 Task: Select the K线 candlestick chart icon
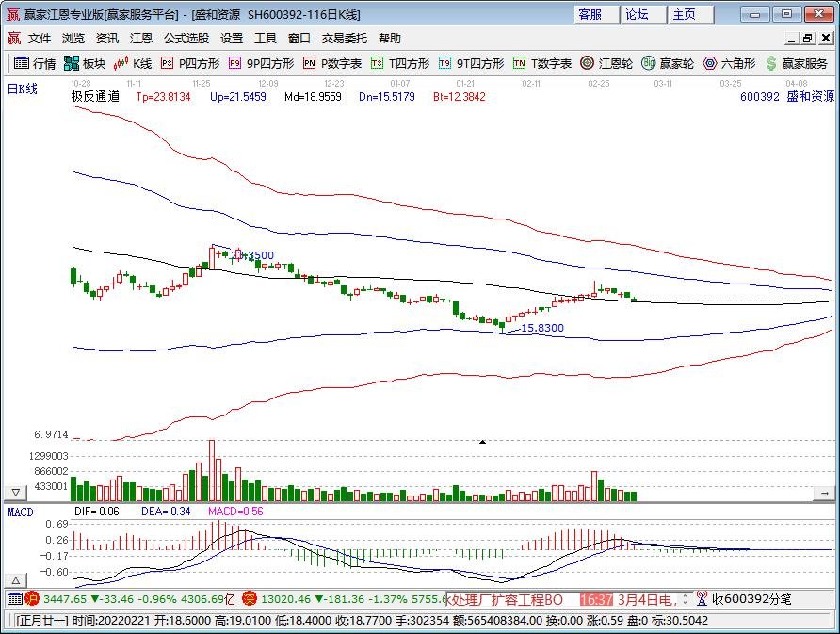pyautogui.click(x=133, y=63)
